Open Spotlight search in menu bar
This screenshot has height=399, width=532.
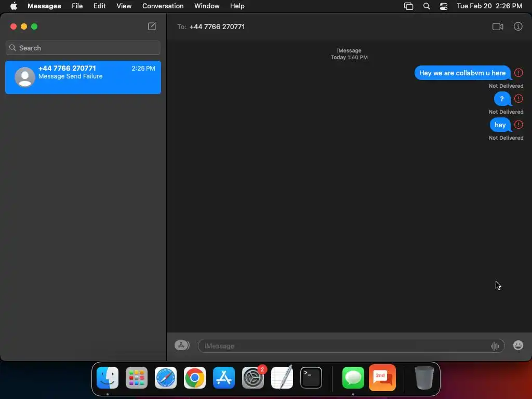[427, 6]
